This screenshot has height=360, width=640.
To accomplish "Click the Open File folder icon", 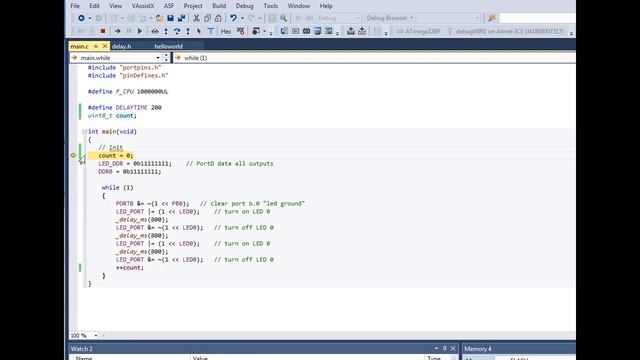I will [160, 18].
